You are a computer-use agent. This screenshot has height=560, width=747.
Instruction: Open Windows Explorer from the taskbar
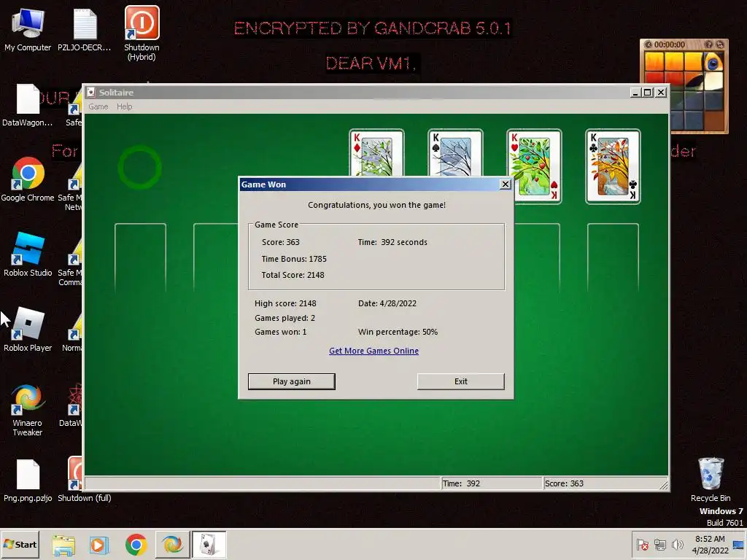point(63,545)
